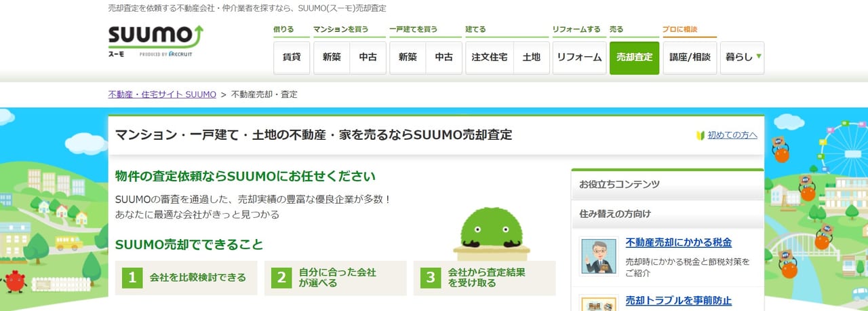The width and height of the screenshot is (868, 311).
Task: Expand the 暮らし dropdown menu
Action: click(x=742, y=58)
